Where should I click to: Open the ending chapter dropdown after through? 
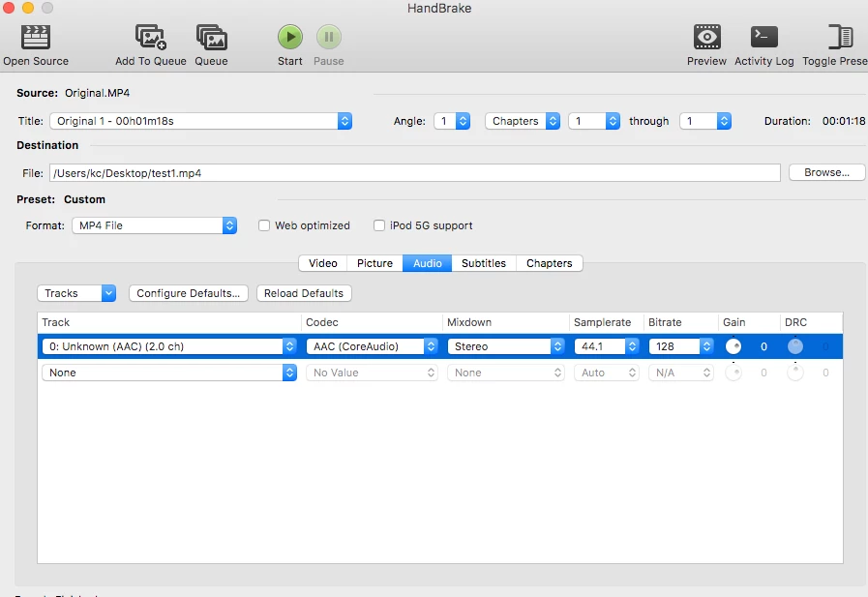[705, 121]
